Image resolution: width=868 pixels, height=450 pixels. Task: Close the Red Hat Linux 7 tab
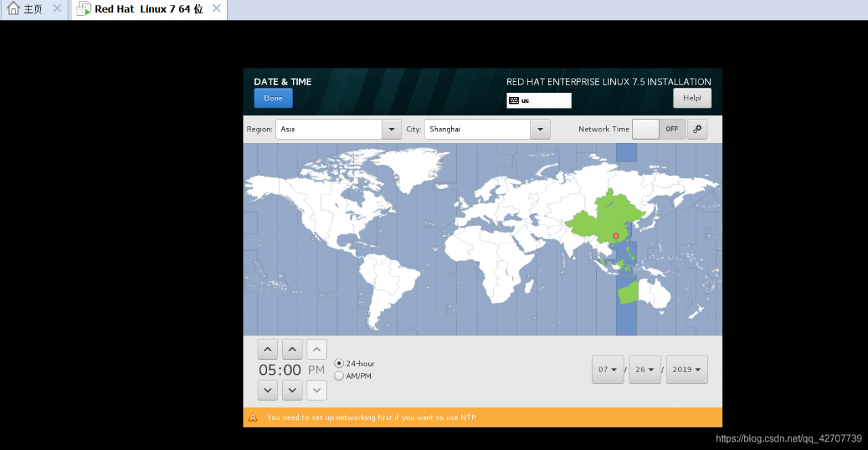coord(216,9)
